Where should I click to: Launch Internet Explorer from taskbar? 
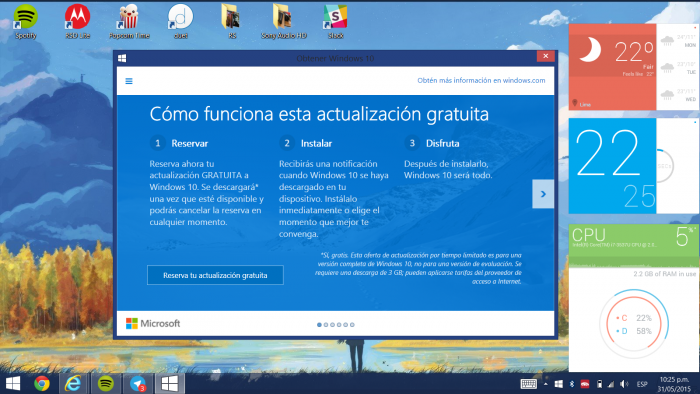[73, 383]
